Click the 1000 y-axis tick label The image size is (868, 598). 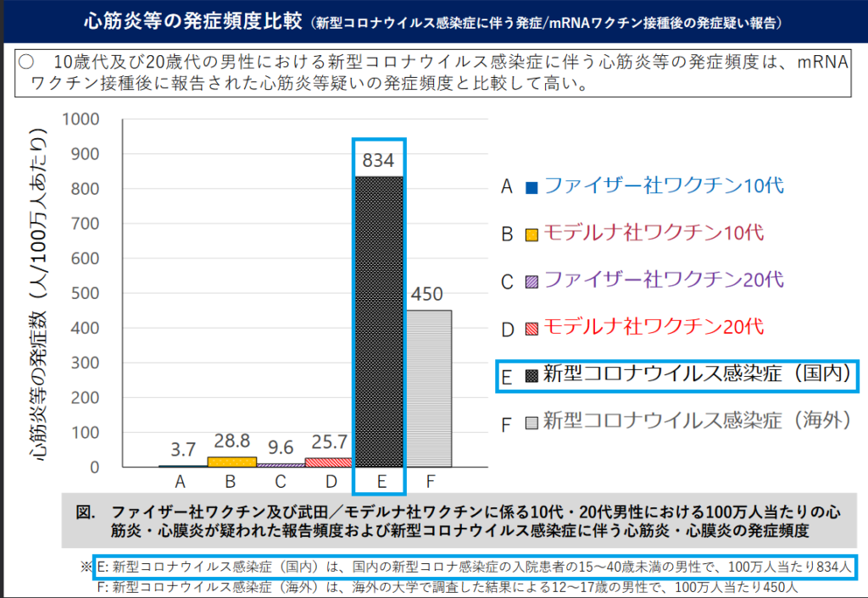[x=81, y=119]
